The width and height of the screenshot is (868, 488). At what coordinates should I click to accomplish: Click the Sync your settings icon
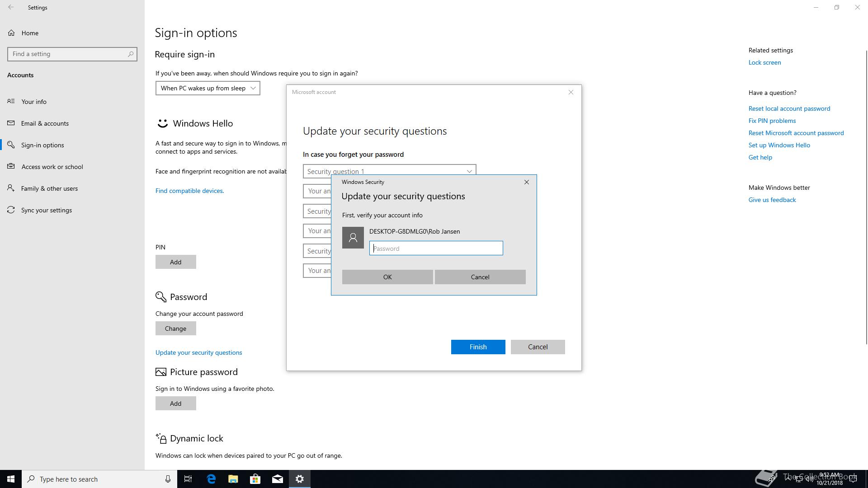(11, 210)
